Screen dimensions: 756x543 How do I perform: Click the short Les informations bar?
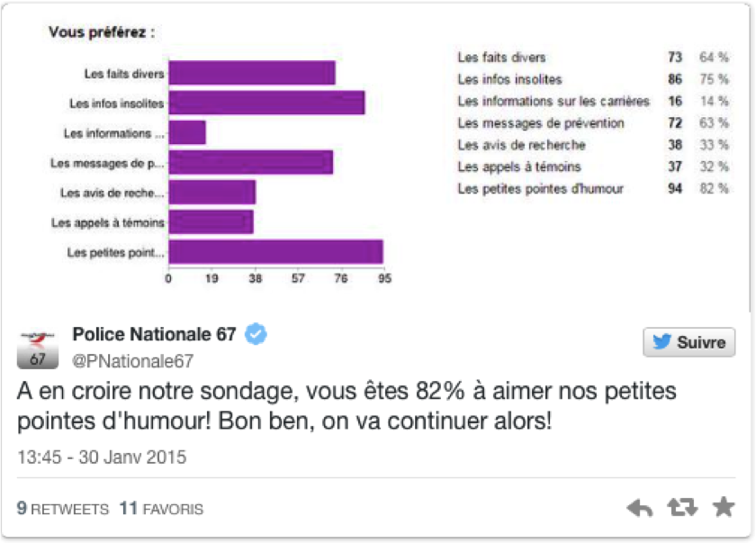pyautogui.click(x=187, y=132)
